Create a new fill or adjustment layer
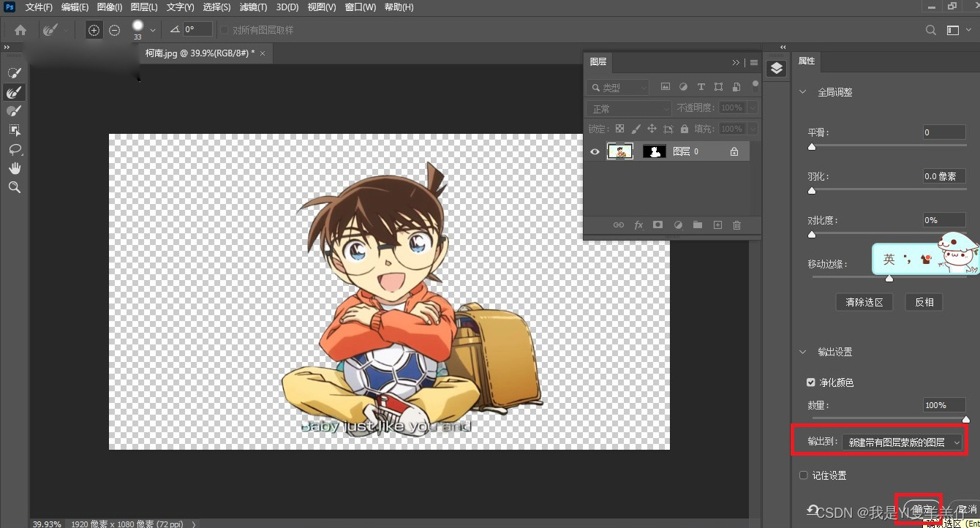This screenshot has height=528, width=980. coord(678,225)
